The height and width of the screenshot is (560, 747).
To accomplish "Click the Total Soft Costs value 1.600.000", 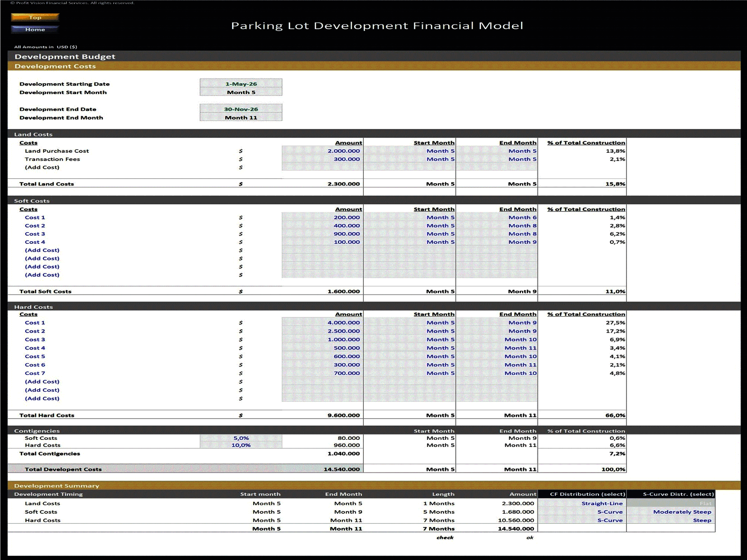I will point(344,291).
